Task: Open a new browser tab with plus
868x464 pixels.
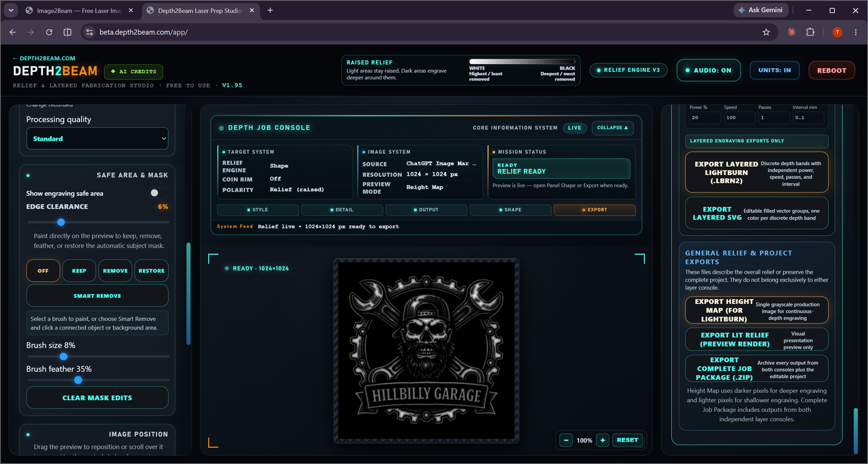Action: click(x=270, y=11)
